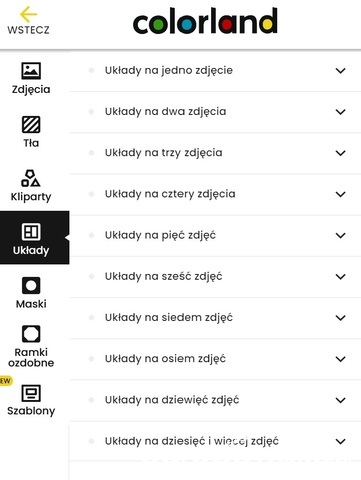Expand chevron for Układy na jedno zdjęcie

pos(340,71)
